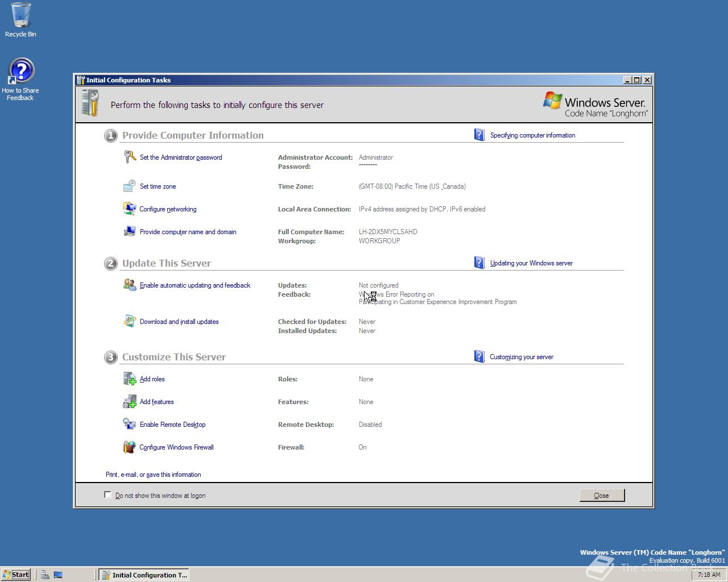Click Configure Windows Firewall link
This screenshot has height=582, width=728.
176,447
